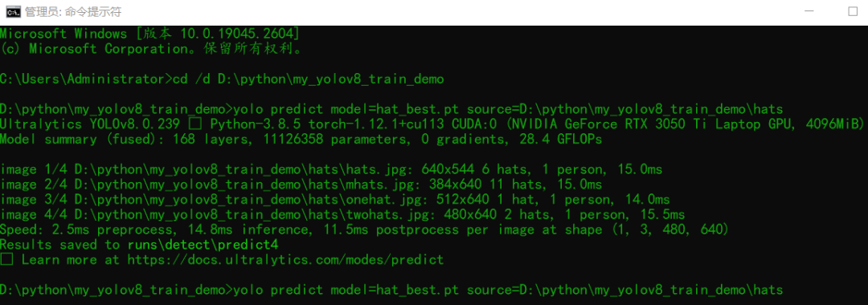Place cursor in the last yolo predict prompt line
Screen dimensions: 868x305
pos(391,290)
